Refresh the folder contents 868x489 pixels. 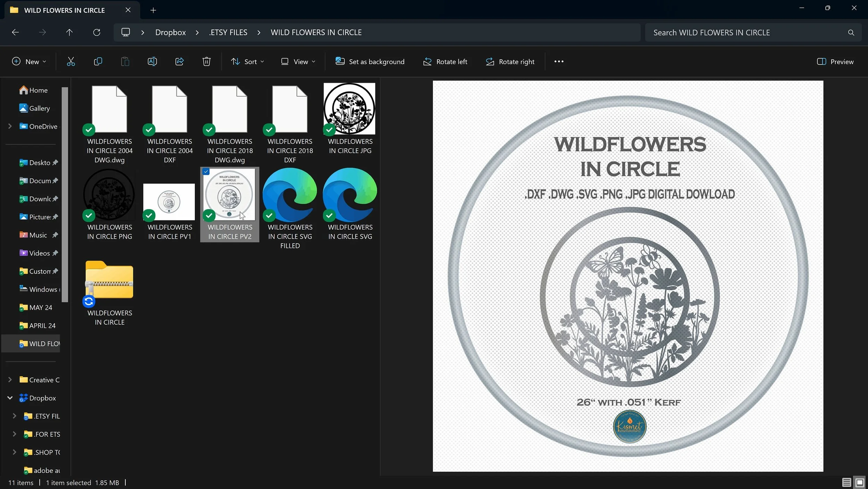97,32
